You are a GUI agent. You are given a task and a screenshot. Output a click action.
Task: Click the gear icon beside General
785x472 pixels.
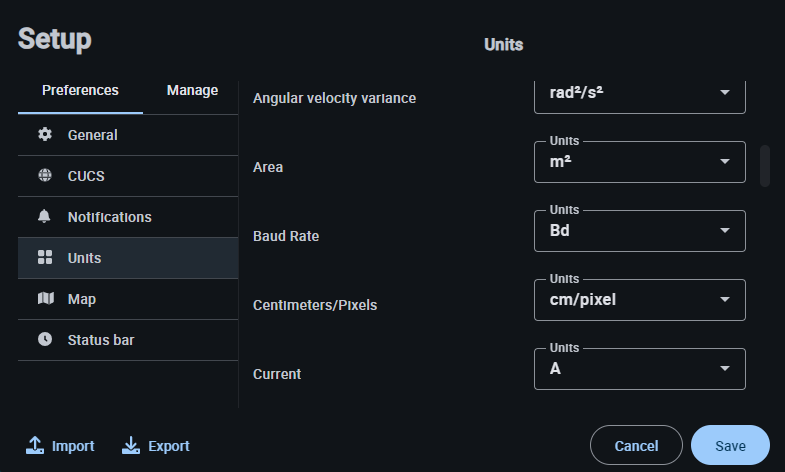click(45, 135)
